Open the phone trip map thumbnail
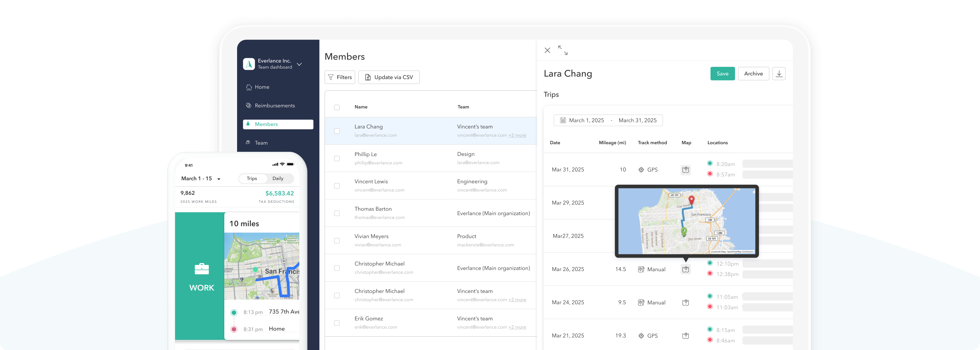 pyautogui.click(x=262, y=266)
